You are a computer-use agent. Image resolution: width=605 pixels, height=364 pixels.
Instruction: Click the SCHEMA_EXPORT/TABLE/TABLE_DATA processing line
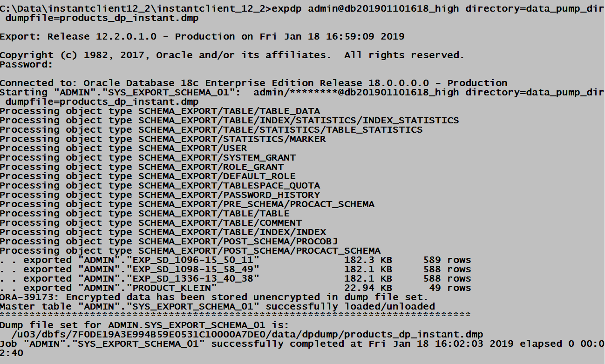[160, 111]
